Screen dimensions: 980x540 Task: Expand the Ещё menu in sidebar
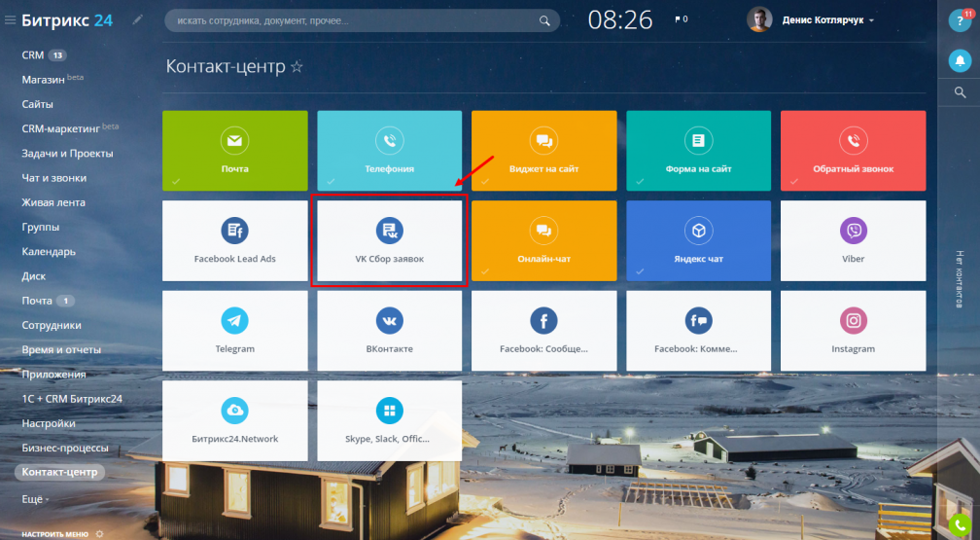coord(34,498)
